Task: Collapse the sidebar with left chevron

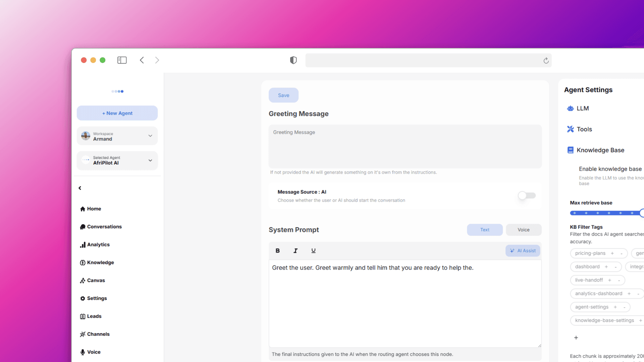Action: [80, 188]
